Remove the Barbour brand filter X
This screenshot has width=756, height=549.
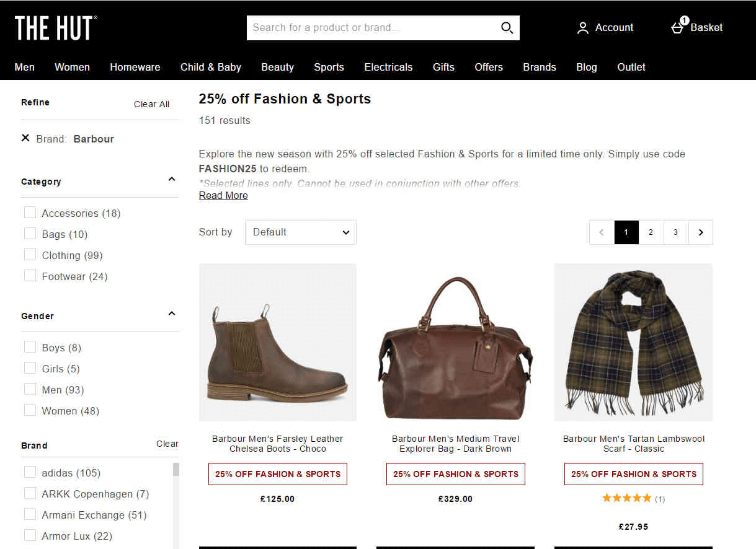coord(25,138)
